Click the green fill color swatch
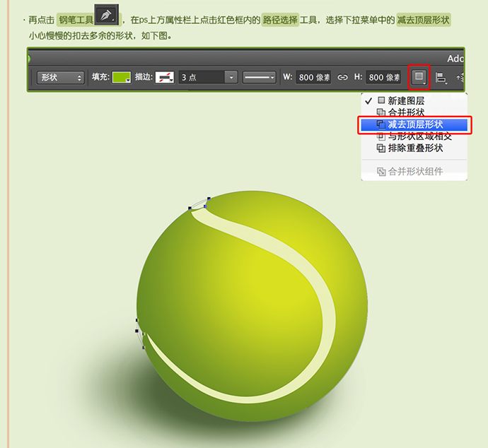The height and width of the screenshot is (448, 488). (x=122, y=77)
